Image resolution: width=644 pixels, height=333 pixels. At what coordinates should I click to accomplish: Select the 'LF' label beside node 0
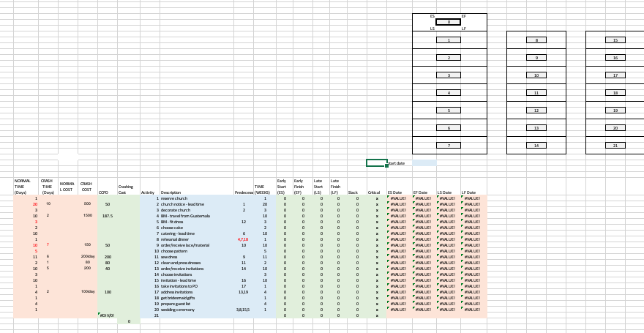point(464,29)
